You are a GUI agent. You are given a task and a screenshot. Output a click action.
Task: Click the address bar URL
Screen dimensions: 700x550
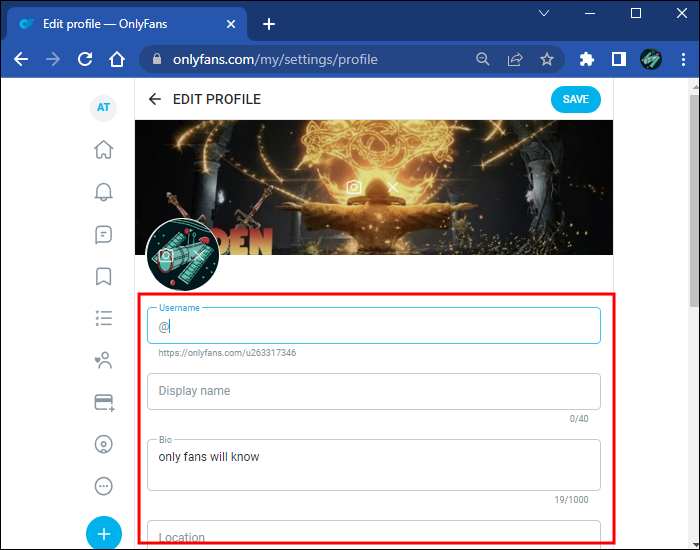pyautogui.click(x=275, y=59)
